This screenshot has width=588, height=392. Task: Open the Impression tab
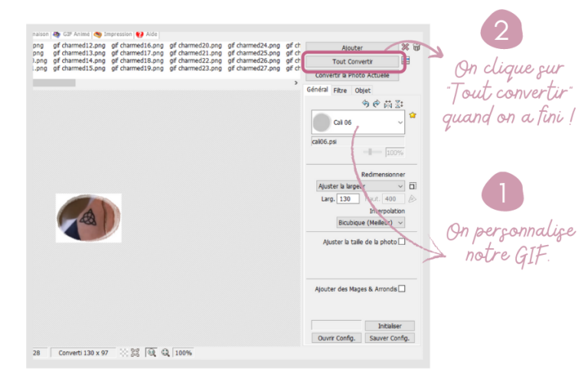pos(113,34)
